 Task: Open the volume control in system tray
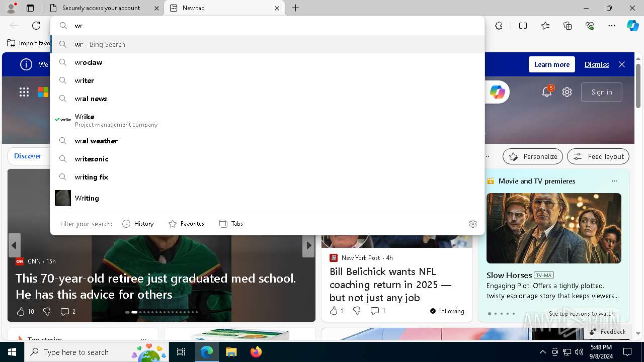(579, 352)
